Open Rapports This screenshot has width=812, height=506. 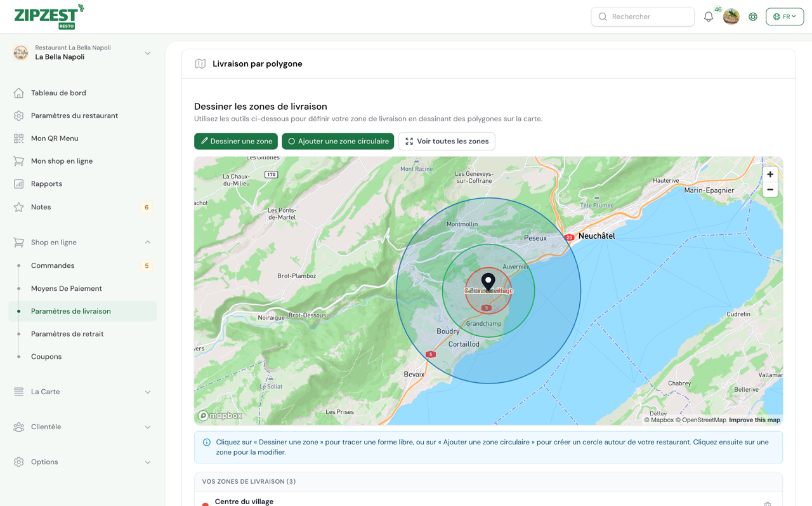click(46, 184)
